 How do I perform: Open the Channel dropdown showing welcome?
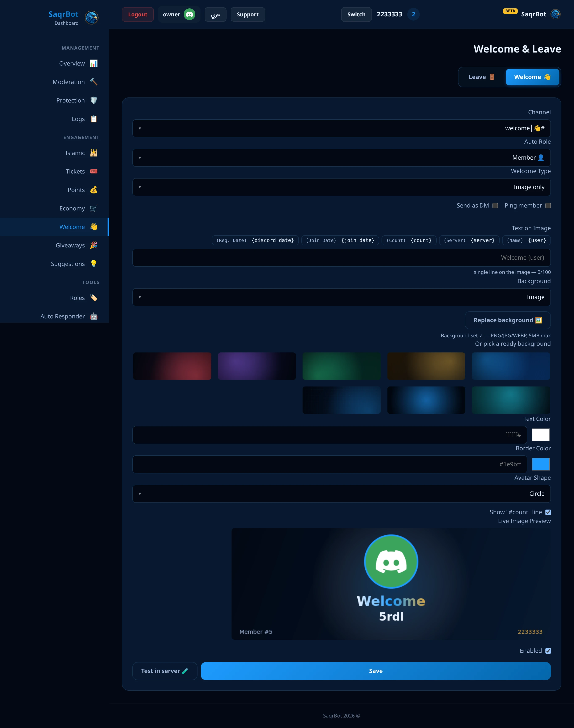pos(341,128)
